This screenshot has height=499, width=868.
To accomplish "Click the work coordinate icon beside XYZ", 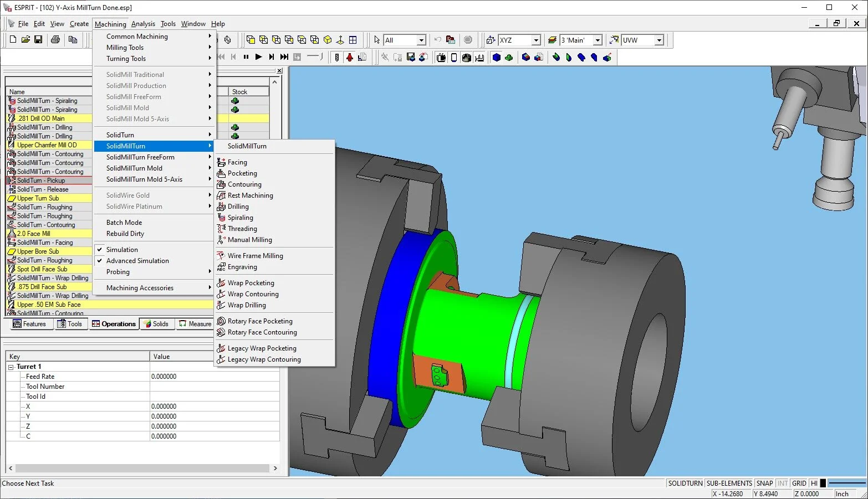I will (x=491, y=40).
